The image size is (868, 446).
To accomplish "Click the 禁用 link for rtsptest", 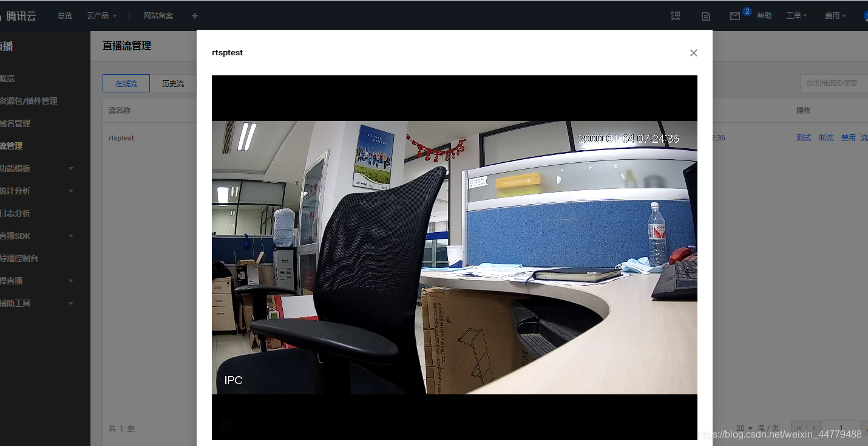I will point(848,138).
